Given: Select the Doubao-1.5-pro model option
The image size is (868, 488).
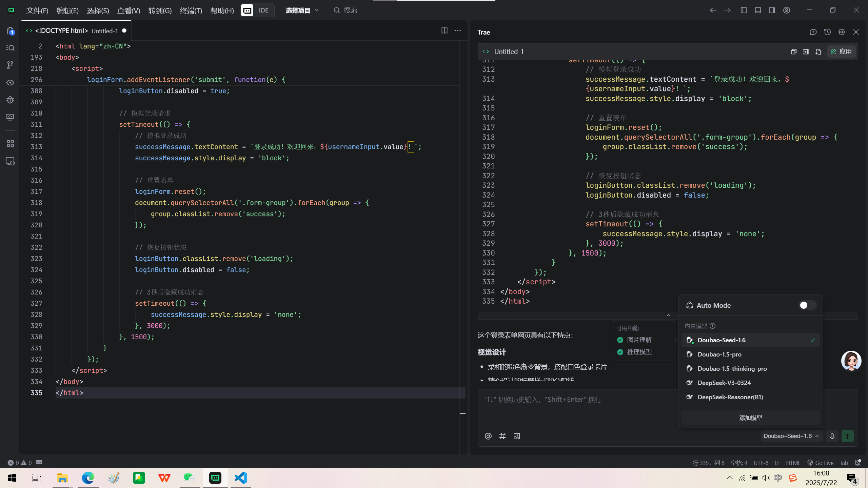Looking at the screenshot, I should pyautogui.click(x=719, y=354).
